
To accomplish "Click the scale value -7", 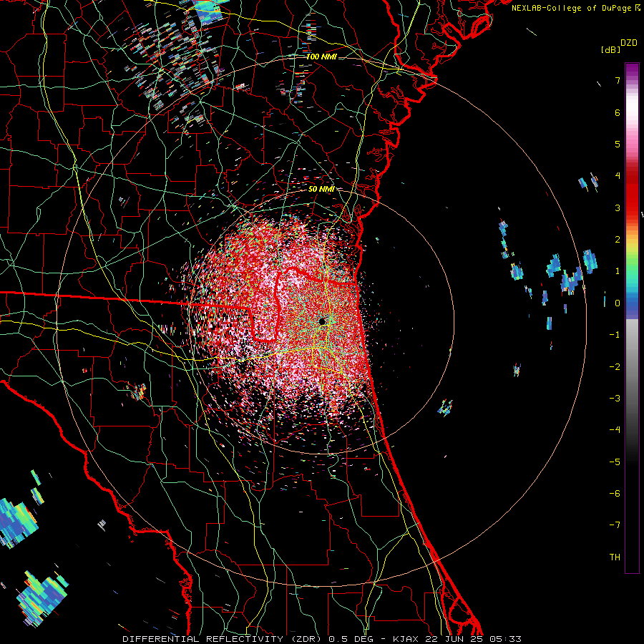I will (615, 525).
